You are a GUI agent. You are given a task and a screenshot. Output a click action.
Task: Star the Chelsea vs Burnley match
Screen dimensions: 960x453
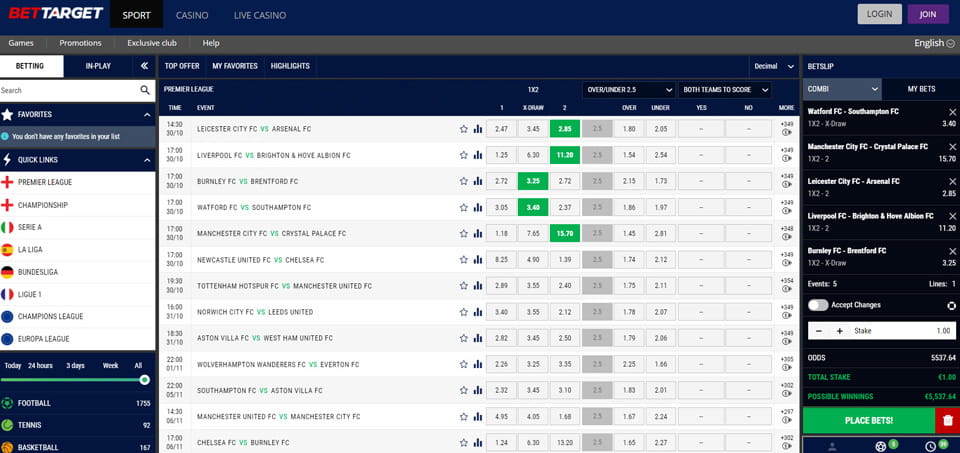tap(463, 443)
